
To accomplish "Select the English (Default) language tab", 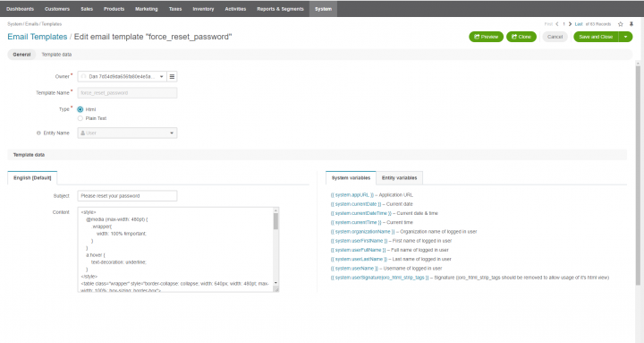I will click(x=32, y=177).
